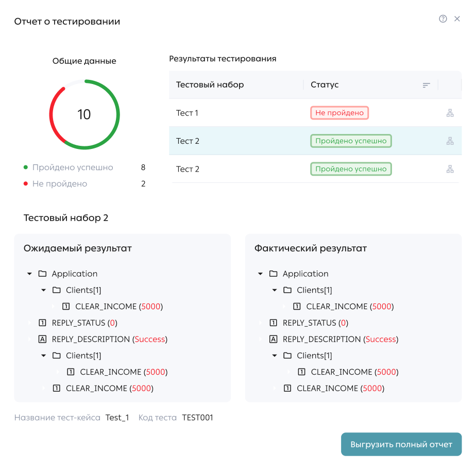
Task: Open the help question mark icon
Action: [442, 19]
